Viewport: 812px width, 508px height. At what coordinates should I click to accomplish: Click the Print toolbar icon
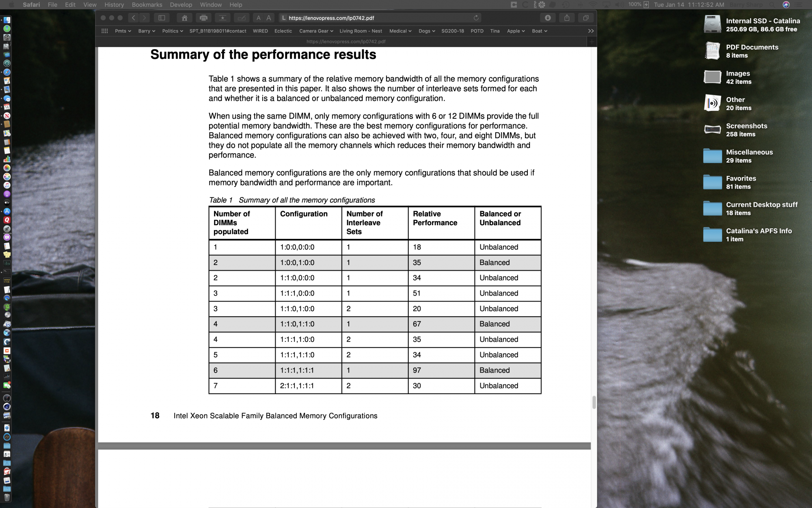click(x=203, y=18)
